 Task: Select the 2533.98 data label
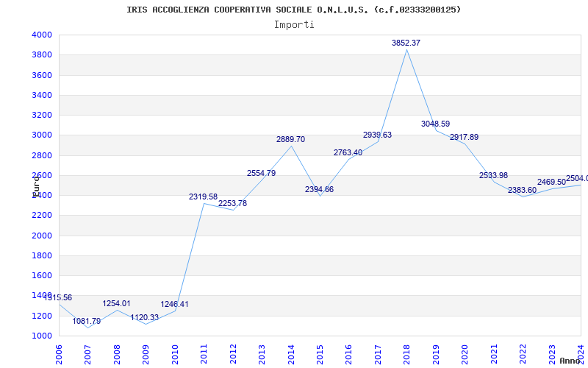[x=493, y=175]
